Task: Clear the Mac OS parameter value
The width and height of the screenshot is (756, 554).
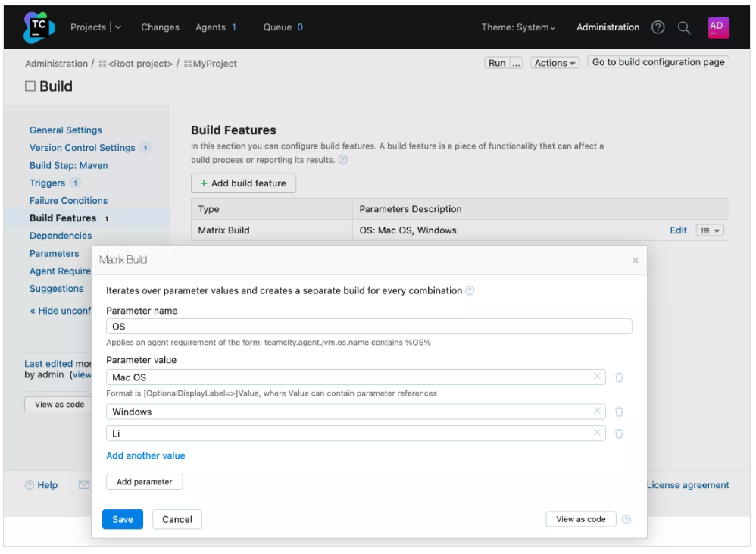Action: tap(597, 376)
